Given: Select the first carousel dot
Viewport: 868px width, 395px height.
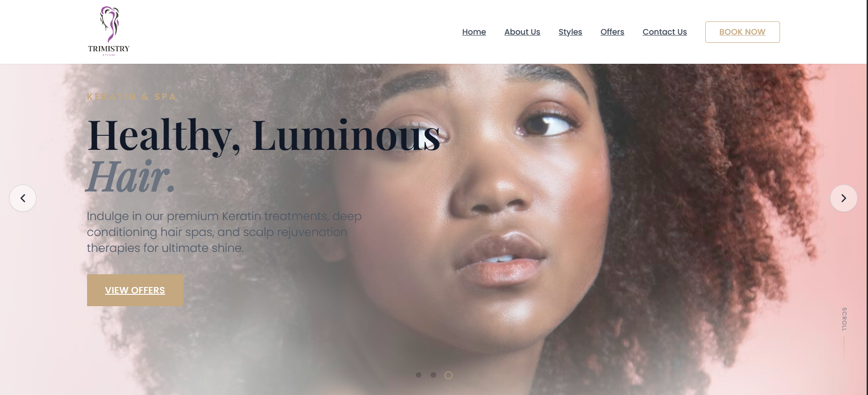Looking at the screenshot, I should point(418,375).
